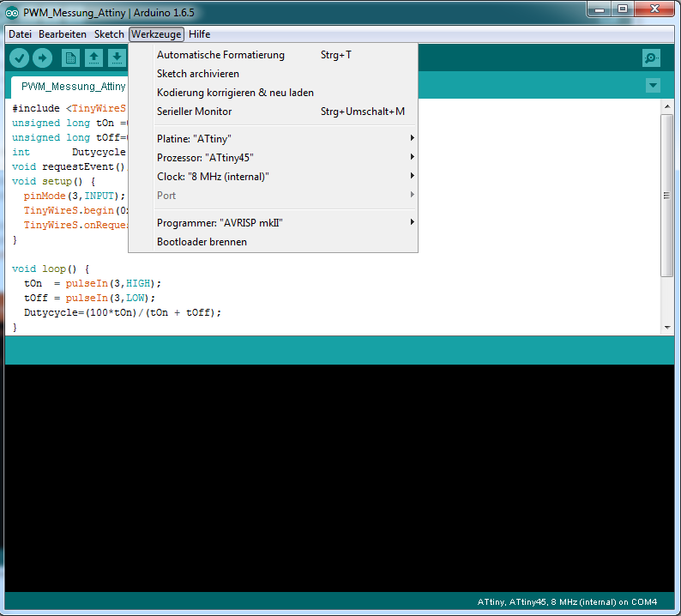Select Clock: "8 MHz (internal)" entry

[274, 177]
